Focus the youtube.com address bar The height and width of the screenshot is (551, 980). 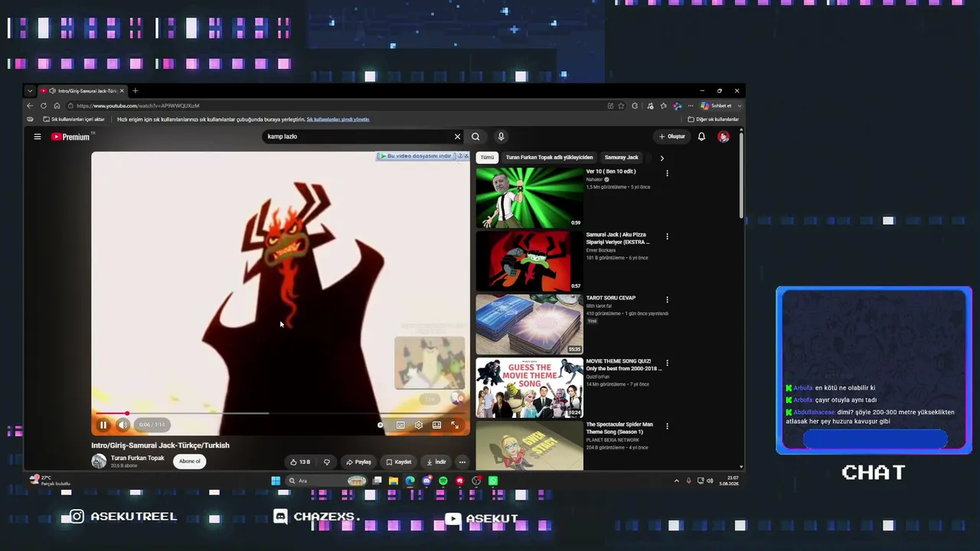[337, 106]
